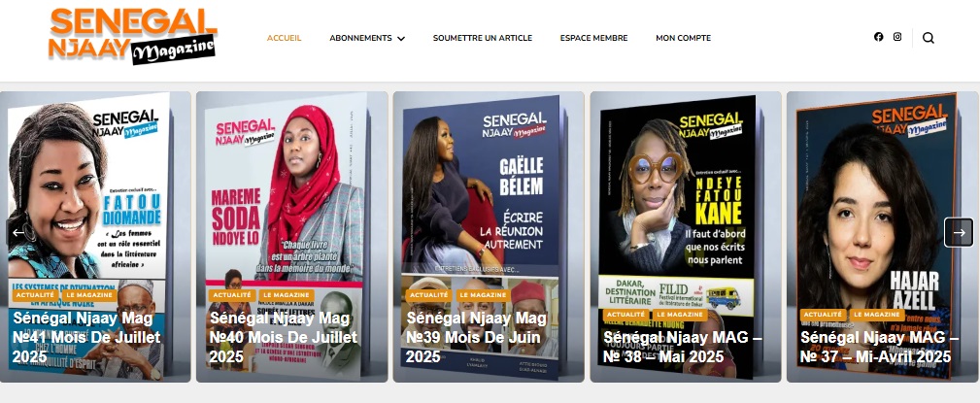Screen dimensions: 980x403
Task: Open the Instagram profile icon
Action: tap(896, 37)
